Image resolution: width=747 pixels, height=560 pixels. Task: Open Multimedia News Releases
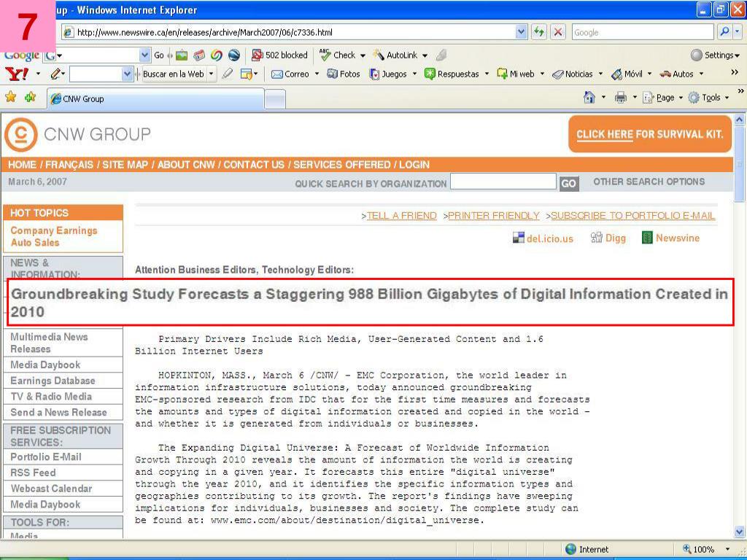point(49,343)
